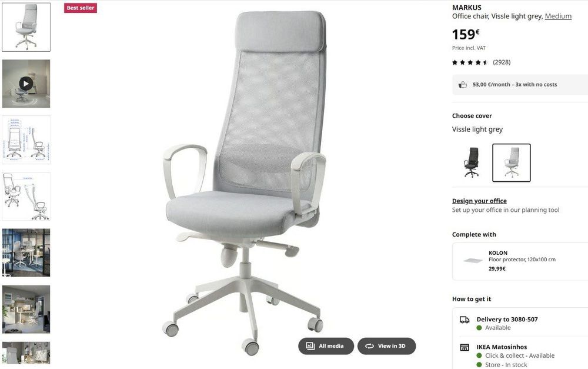The image size is (588, 369).
Task: Select the Vissle light grey cover swatch
Action: pos(511,162)
